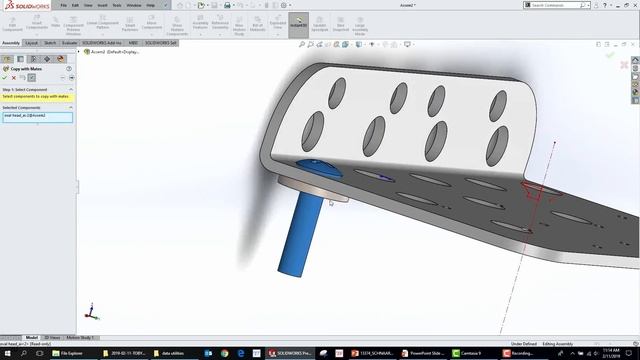The height and width of the screenshot is (360, 640).
Task: Open the View menu
Action: [88, 5]
